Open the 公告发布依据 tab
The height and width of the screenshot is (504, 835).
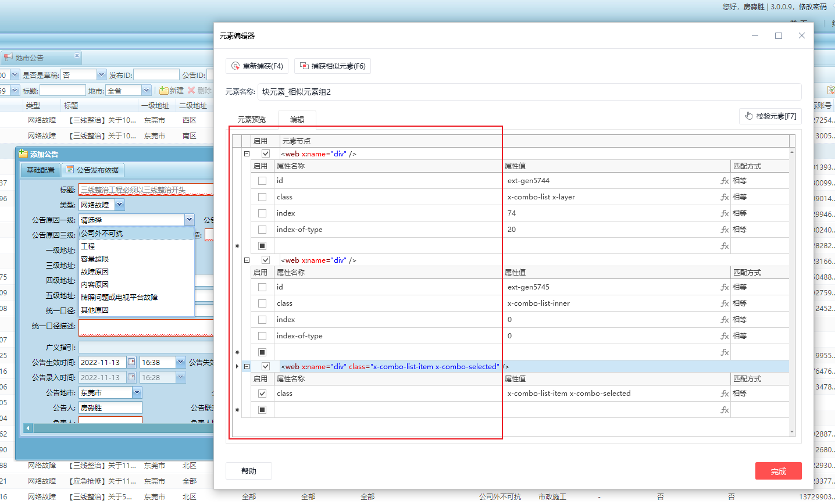(x=92, y=170)
